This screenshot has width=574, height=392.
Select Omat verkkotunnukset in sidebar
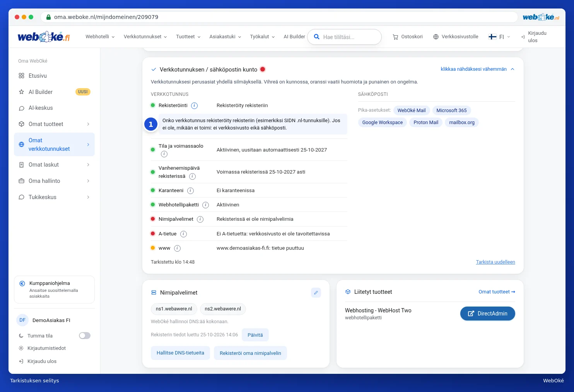click(54, 145)
